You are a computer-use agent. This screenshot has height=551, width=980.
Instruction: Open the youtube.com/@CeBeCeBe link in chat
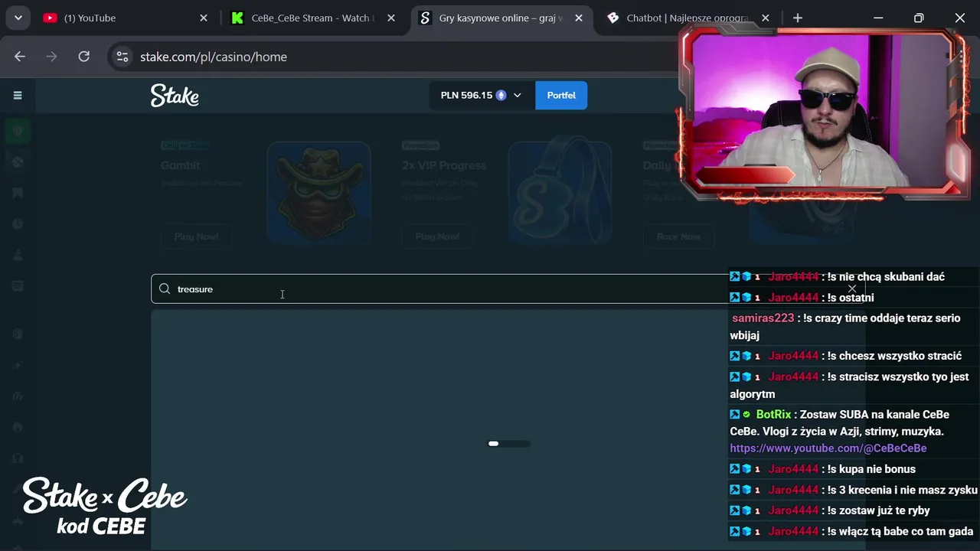828,448
